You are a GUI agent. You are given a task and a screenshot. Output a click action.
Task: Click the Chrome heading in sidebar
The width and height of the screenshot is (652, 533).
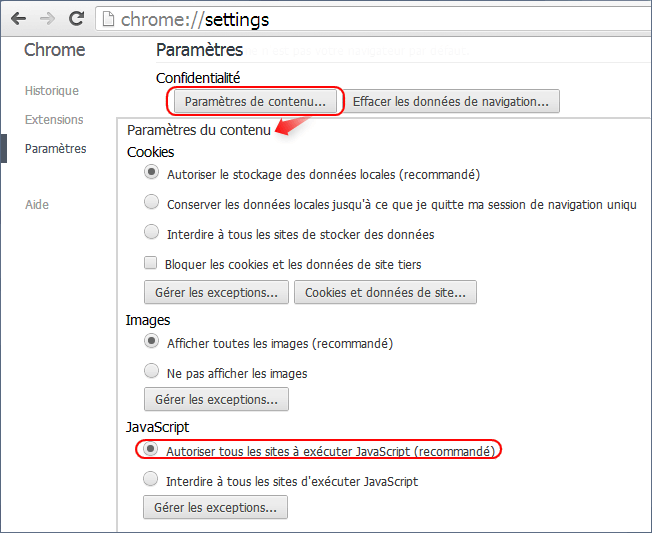(54, 50)
